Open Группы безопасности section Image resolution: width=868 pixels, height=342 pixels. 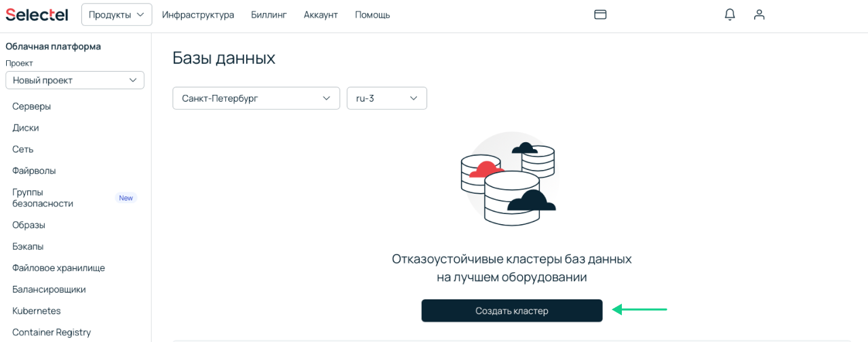click(43, 198)
